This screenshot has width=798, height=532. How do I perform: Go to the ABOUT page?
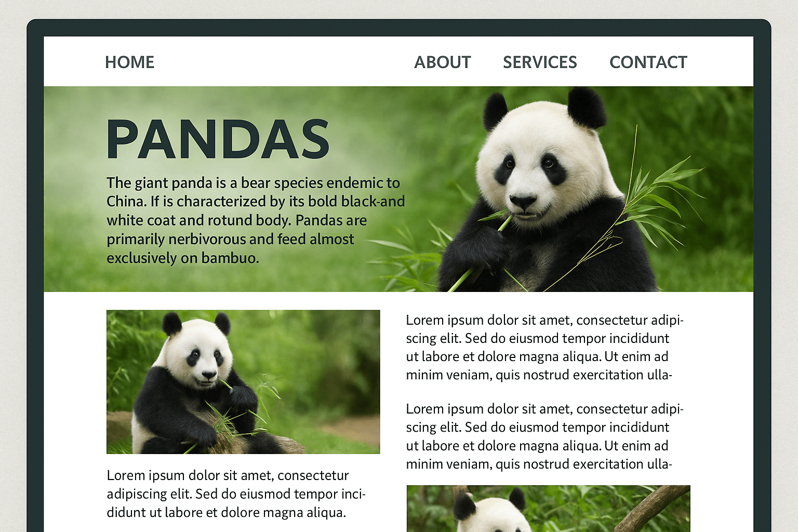click(442, 62)
